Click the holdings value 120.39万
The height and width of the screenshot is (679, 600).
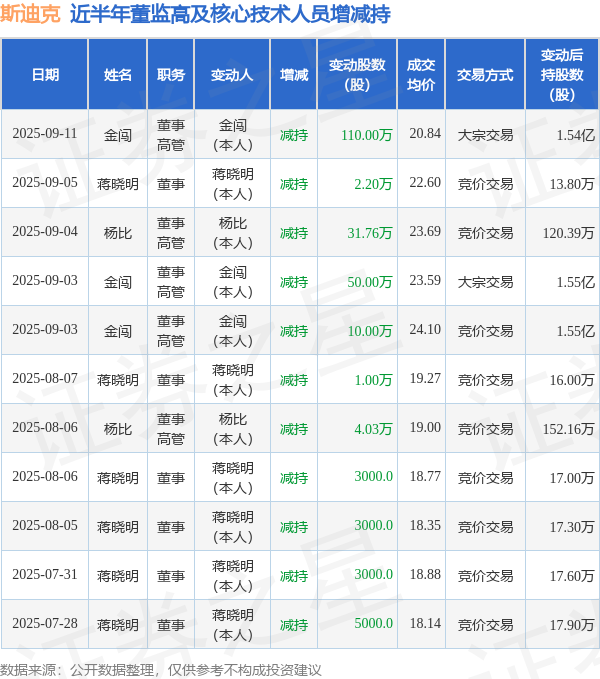(x=568, y=233)
